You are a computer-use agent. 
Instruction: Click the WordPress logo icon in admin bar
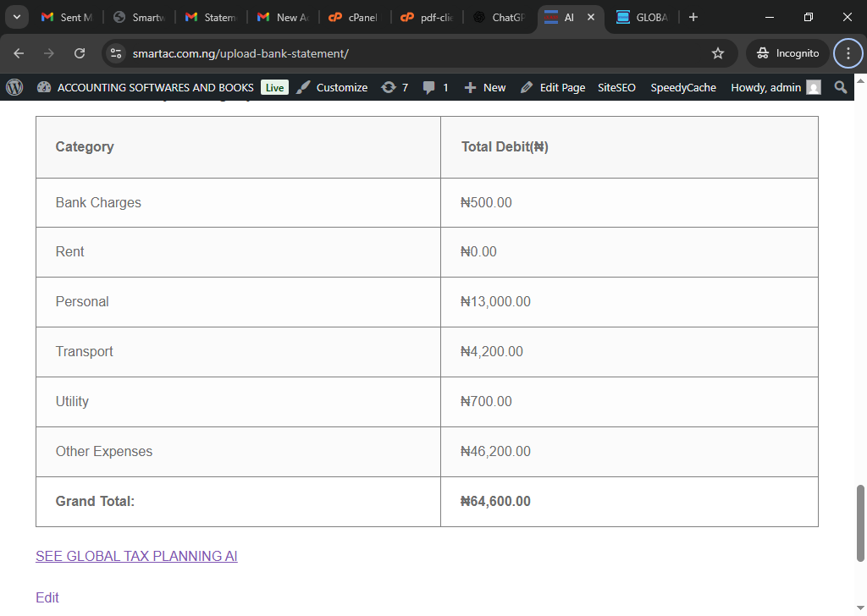pos(14,87)
